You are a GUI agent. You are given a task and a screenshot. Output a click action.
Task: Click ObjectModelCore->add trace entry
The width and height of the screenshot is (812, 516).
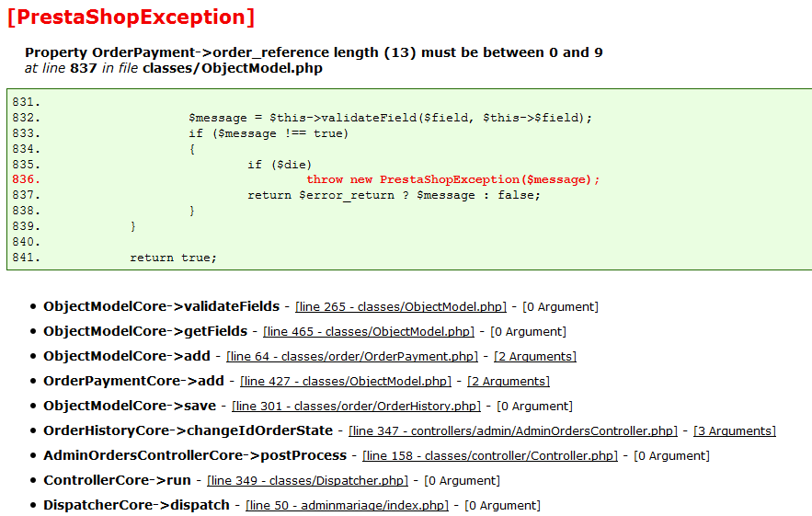pos(127,357)
